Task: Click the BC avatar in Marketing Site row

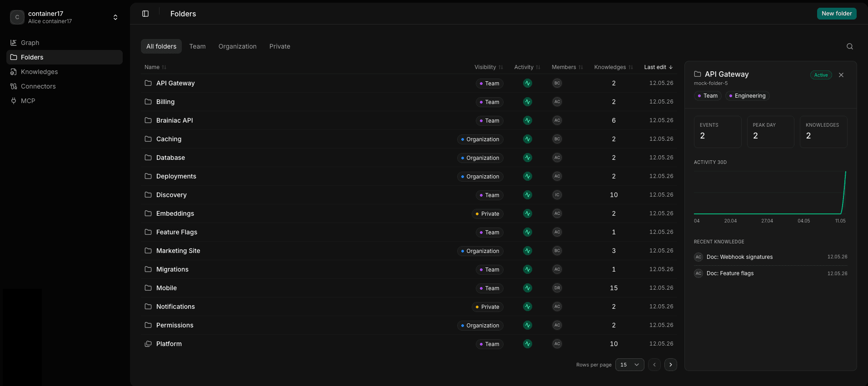Action: 557,251
